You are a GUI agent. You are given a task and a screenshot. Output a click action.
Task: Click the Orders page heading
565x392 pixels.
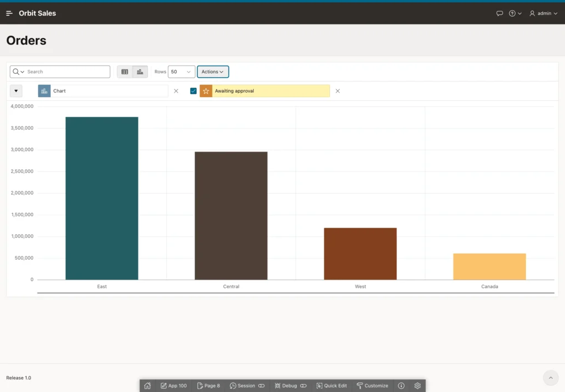(x=26, y=40)
